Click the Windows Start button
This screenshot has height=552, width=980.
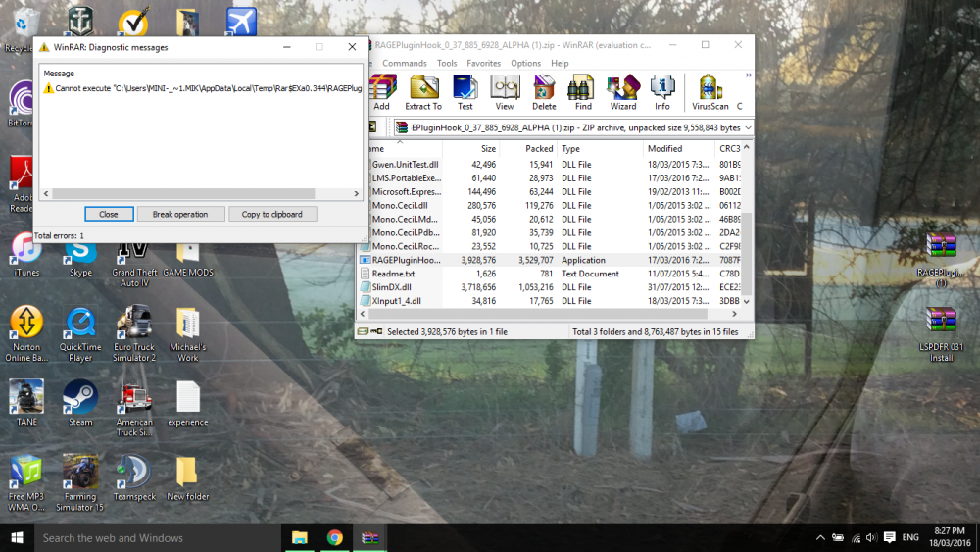click(17, 537)
